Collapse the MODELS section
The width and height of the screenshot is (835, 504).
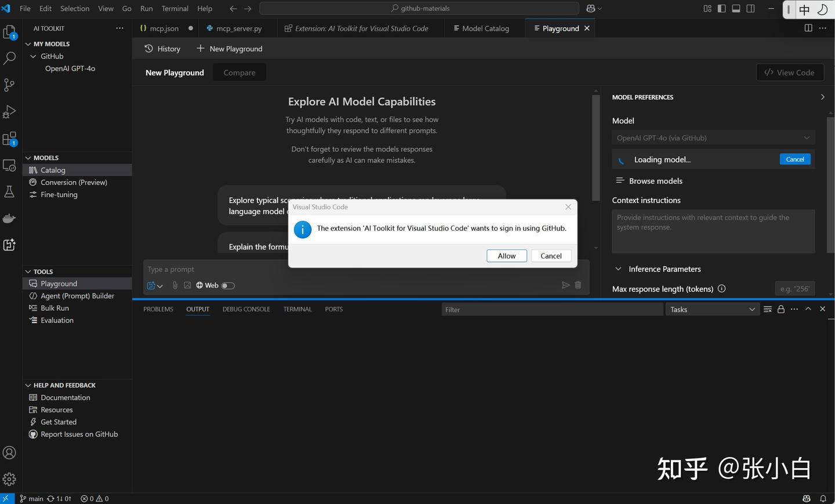coord(28,158)
